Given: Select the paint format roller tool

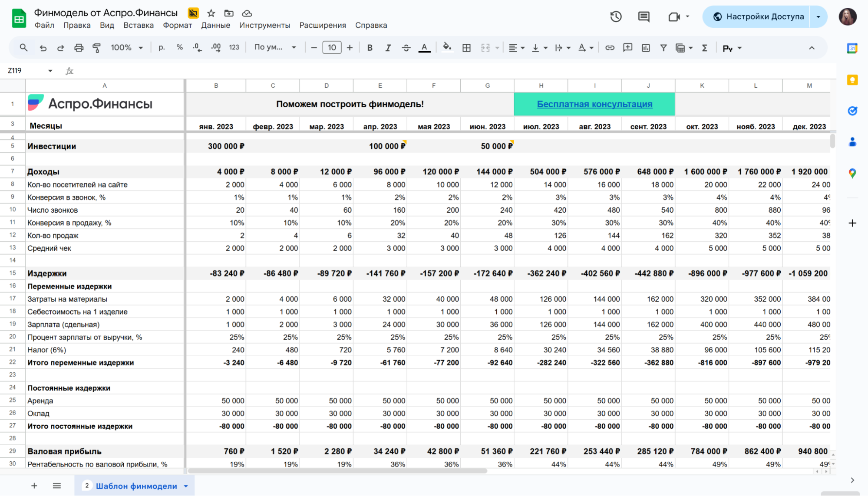Looking at the screenshot, I should [x=96, y=48].
